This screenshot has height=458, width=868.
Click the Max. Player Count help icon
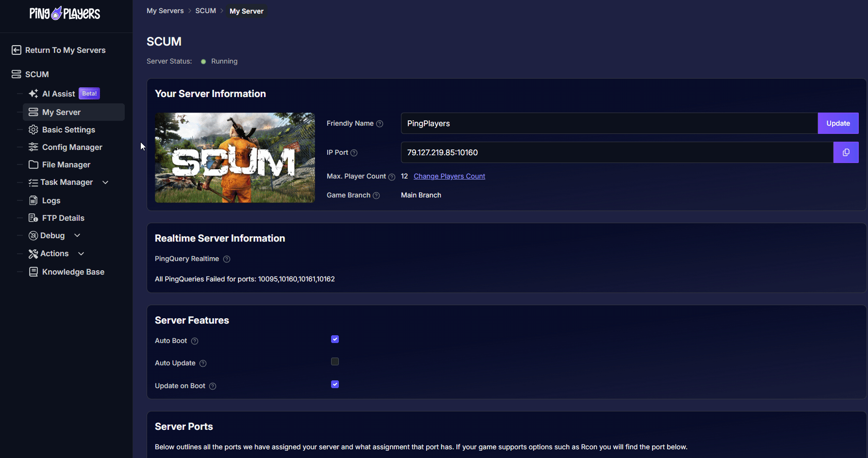392,177
